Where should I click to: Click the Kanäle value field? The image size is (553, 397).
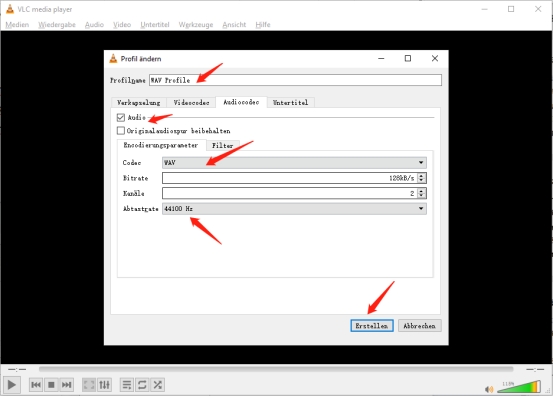click(x=290, y=193)
